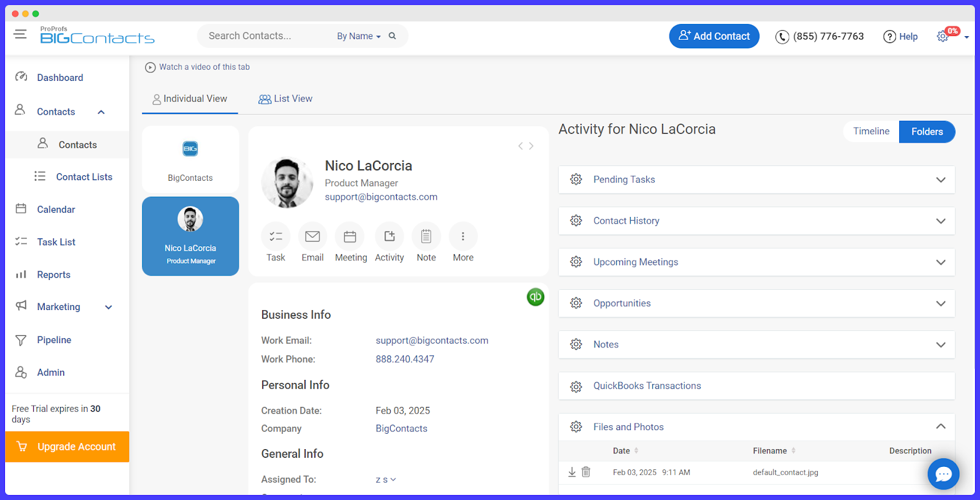Viewport: 980px width, 500px height.
Task: Expand the Notes section
Action: point(941,345)
